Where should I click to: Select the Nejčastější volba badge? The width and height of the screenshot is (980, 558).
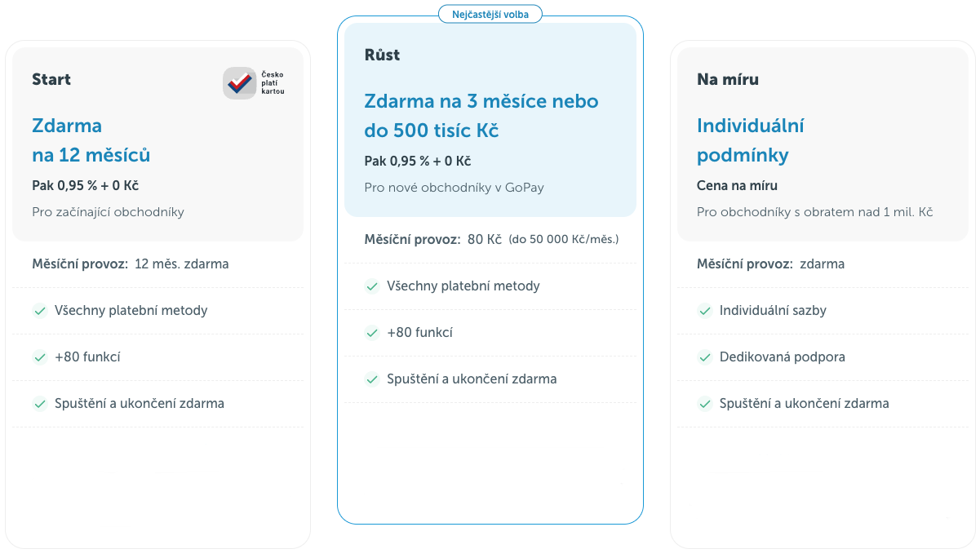(490, 14)
